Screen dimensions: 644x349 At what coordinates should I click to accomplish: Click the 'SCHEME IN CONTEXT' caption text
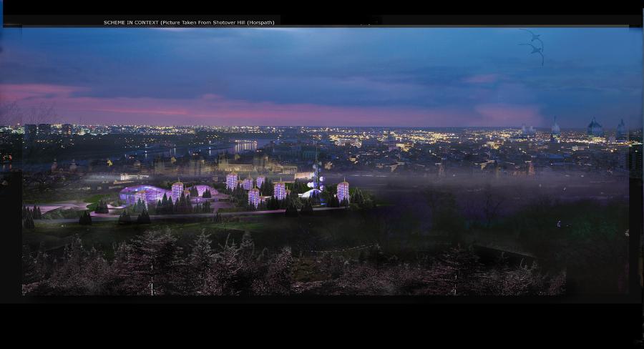click(130, 22)
